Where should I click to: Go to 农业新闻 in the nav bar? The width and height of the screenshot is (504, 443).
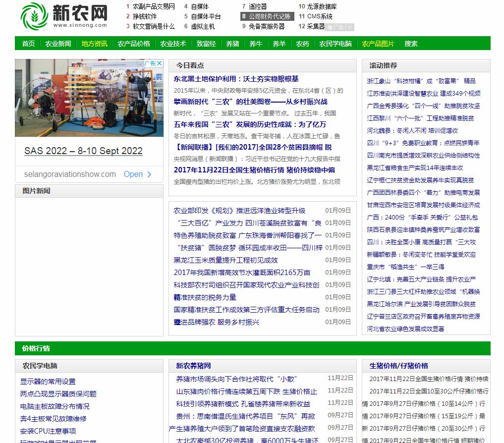(x=58, y=44)
